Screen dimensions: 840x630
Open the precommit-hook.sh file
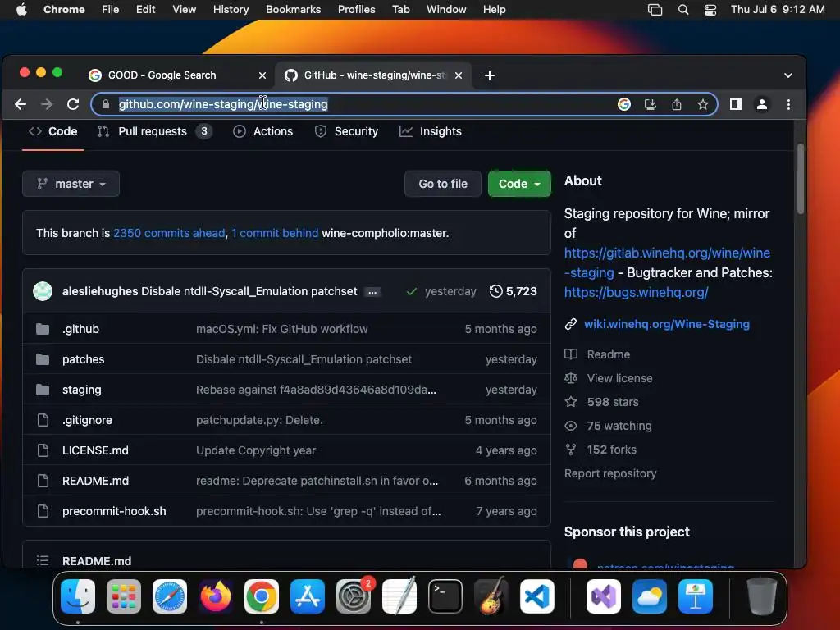pos(114,511)
